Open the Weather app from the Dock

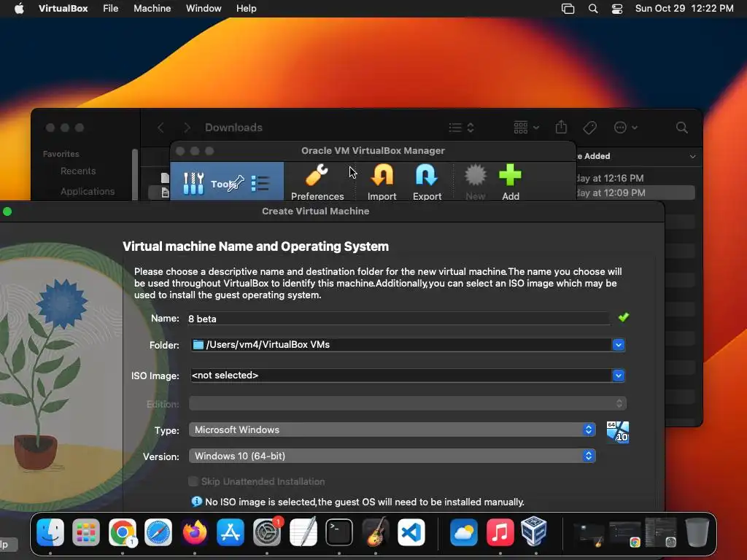pos(463,532)
